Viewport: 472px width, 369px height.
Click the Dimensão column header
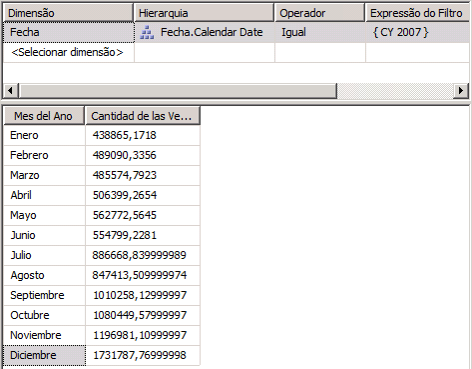(68, 13)
